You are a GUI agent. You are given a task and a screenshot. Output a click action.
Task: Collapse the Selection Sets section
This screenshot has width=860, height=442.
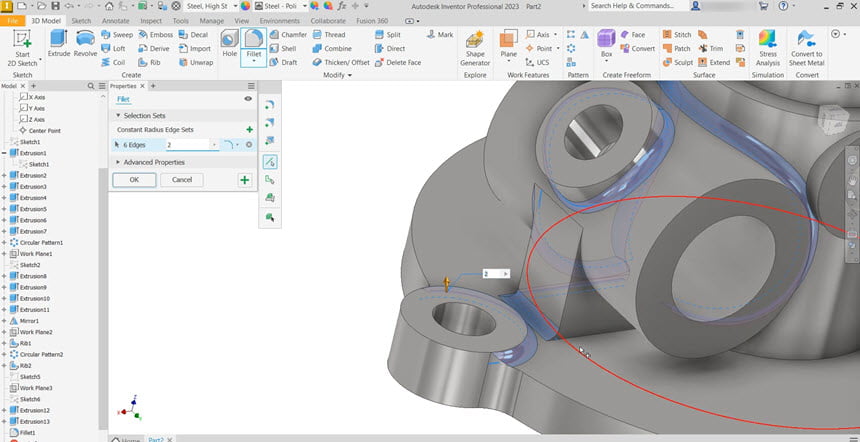tap(118, 116)
